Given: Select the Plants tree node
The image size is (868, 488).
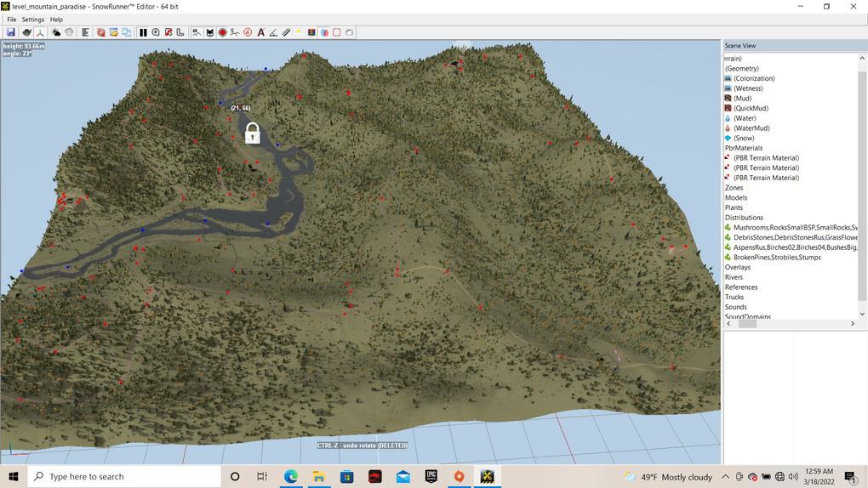Looking at the screenshot, I should (x=734, y=208).
